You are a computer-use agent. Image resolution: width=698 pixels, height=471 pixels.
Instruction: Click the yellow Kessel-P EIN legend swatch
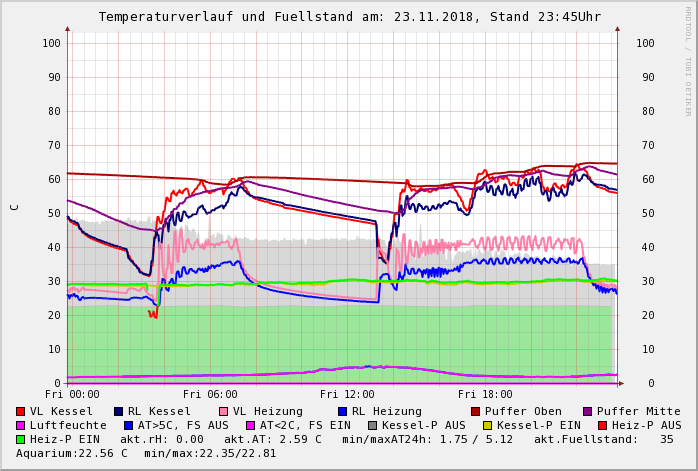[490, 425]
